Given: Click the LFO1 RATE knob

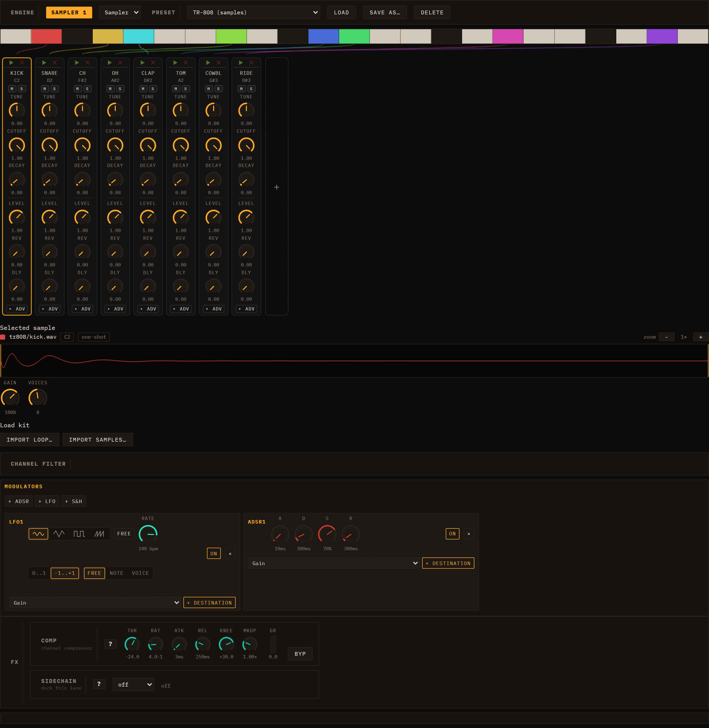Looking at the screenshot, I should click(148, 534).
